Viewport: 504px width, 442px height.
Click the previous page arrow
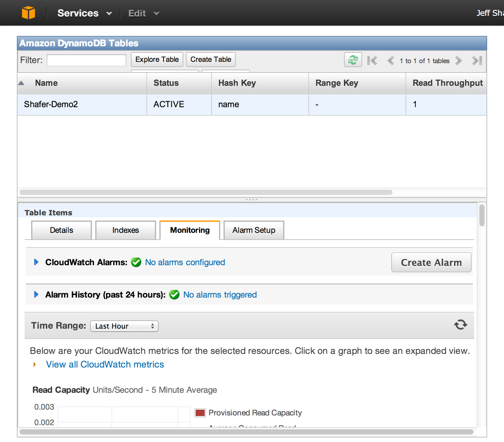point(390,61)
